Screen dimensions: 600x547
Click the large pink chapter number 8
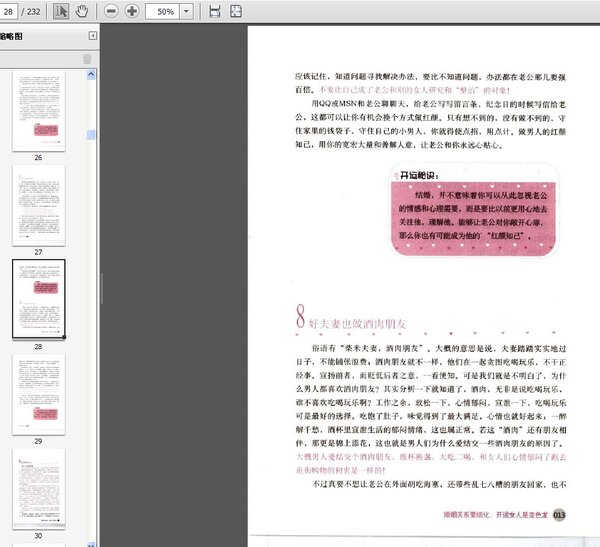click(x=300, y=316)
